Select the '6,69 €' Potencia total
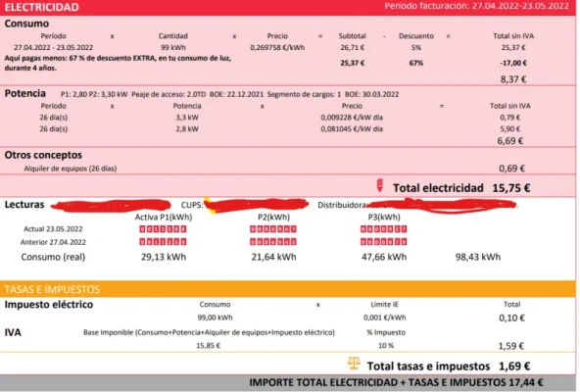Screen dimensions: 580x392 point(510,141)
